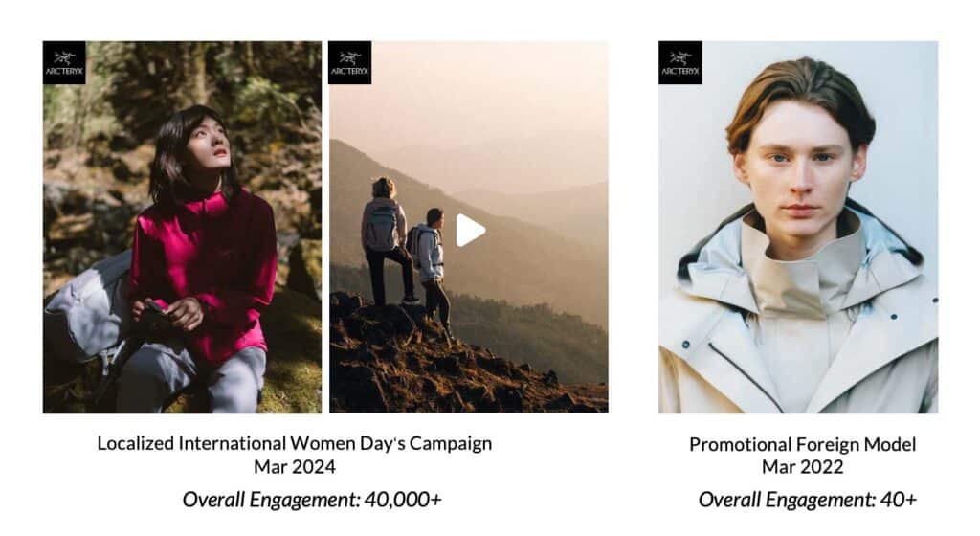Click 'Overall Engagement: 40+' text

(808, 499)
